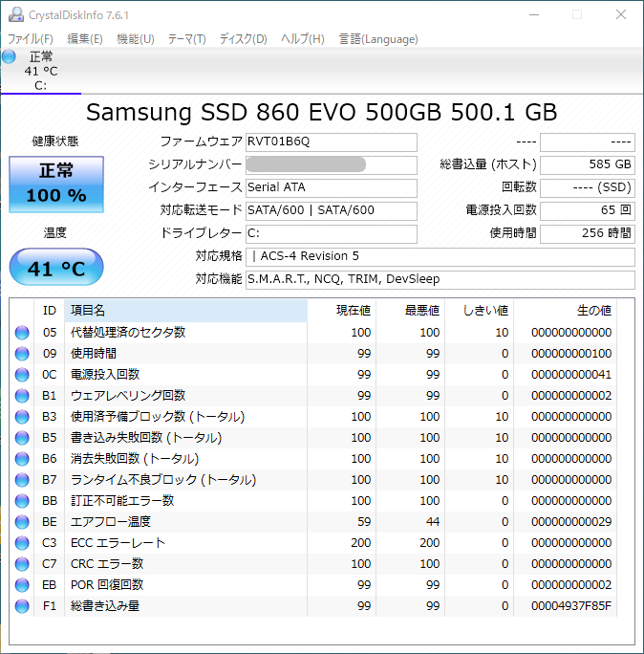Open the 編集(E) menu

coord(85,39)
